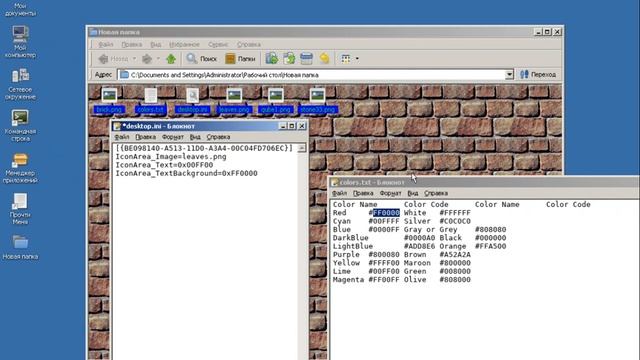Viewport: 640px width, 360px height.
Task: Open Файл menu in Explorer window
Action: pyautogui.click(x=105, y=44)
